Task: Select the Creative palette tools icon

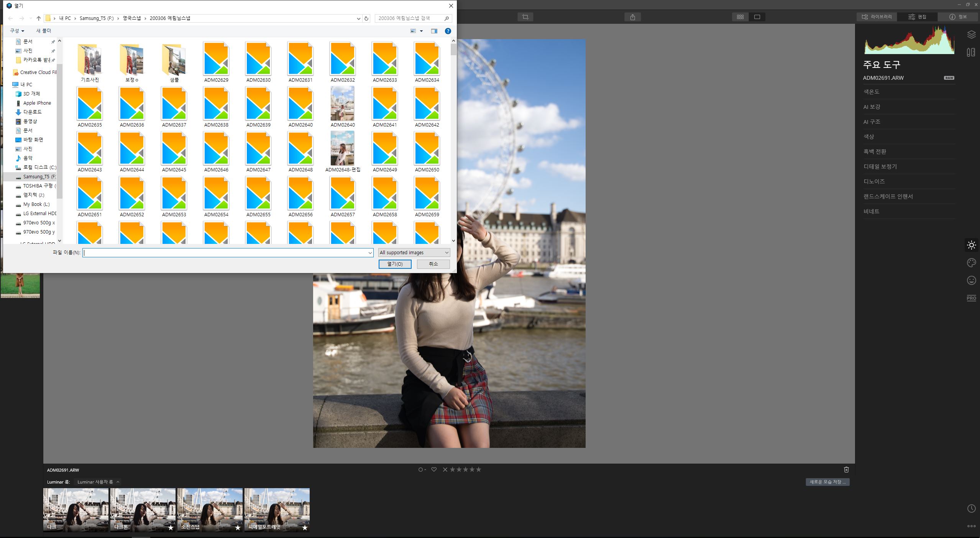Action: coord(971,263)
